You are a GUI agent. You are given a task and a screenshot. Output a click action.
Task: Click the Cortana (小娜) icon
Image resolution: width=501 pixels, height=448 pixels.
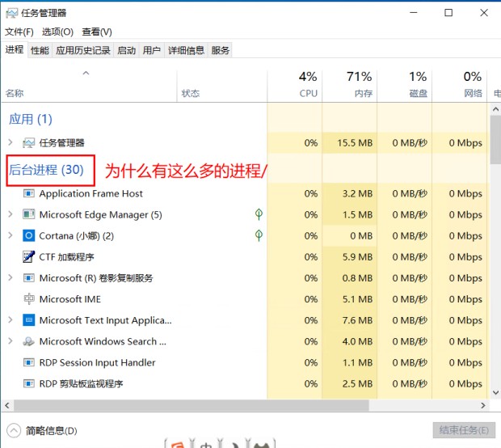coord(28,235)
